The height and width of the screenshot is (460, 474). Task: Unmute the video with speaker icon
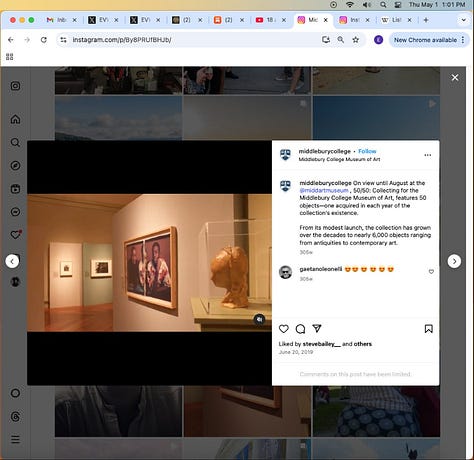260,319
